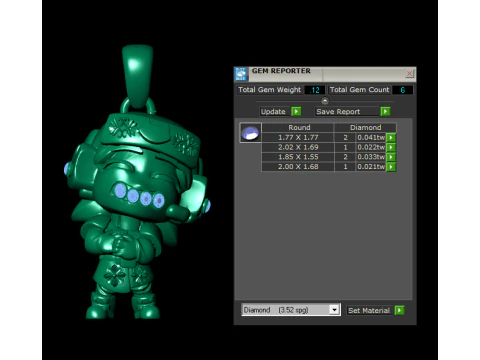Click the 0.033tw weight cell

pos(371,157)
